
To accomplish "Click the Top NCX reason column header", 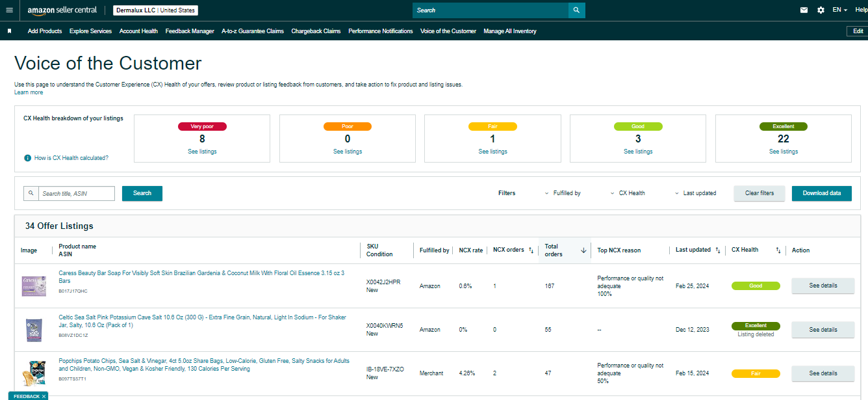I will coord(619,250).
